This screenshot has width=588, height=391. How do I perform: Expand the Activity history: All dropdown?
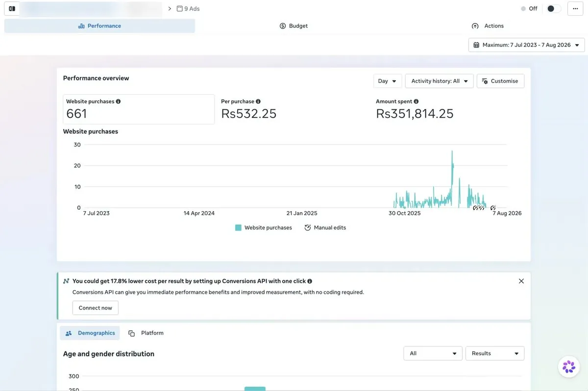coord(439,81)
